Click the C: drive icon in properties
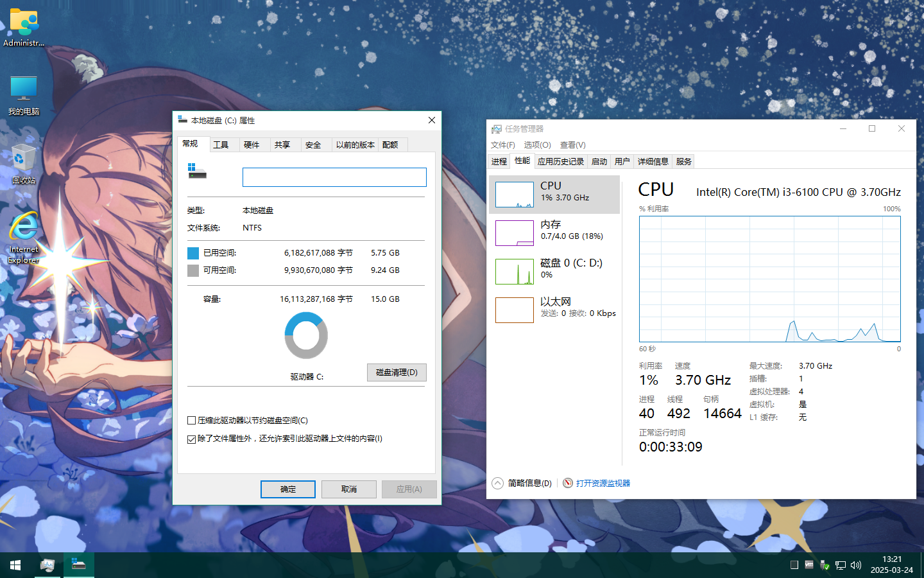Image resolution: width=924 pixels, height=578 pixels. pos(197,171)
